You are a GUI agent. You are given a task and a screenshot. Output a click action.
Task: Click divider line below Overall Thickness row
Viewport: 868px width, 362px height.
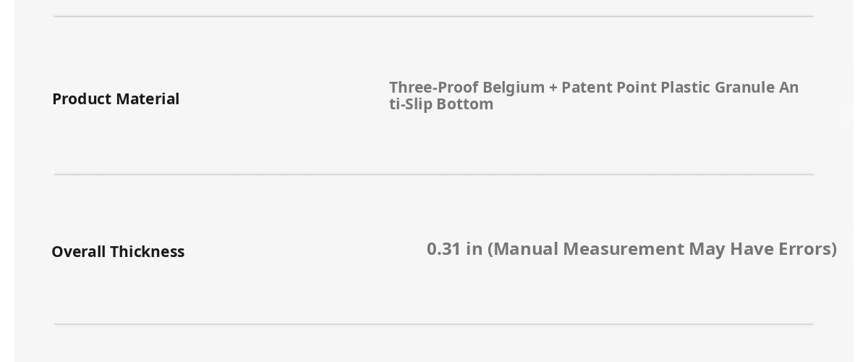pyautogui.click(x=434, y=324)
